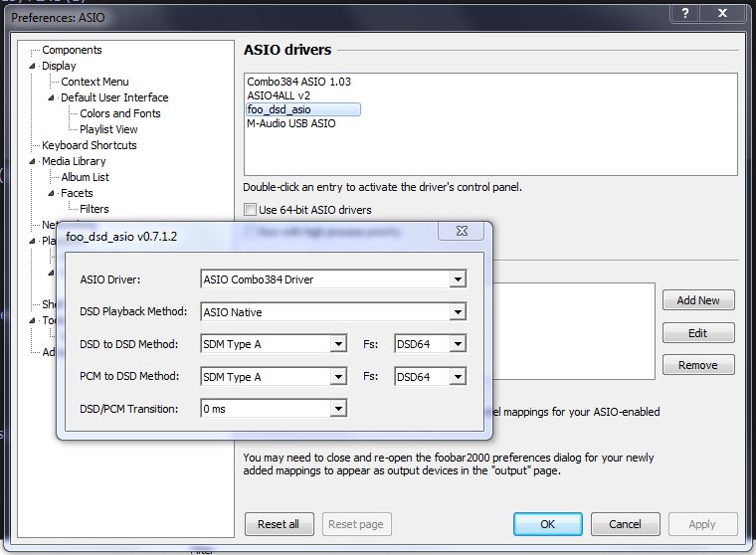This screenshot has width=756, height=555.
Task: Select Context Menu in the tree
Action: pos(94,82)
